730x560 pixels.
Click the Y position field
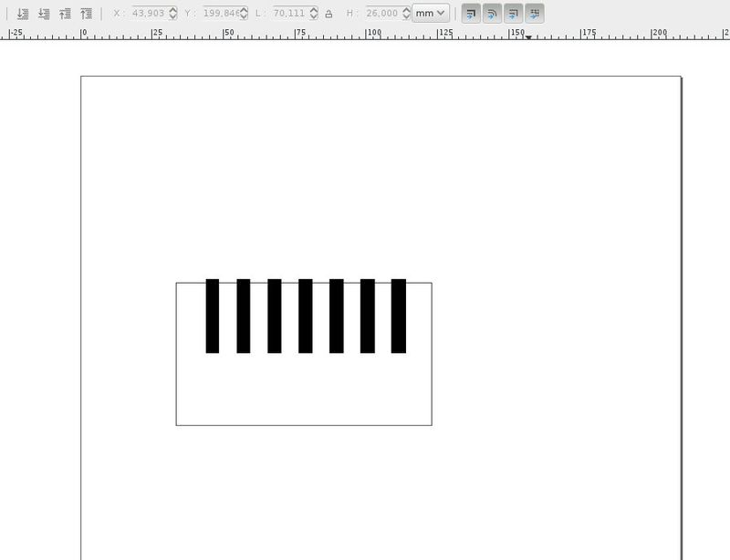point(221,13)
